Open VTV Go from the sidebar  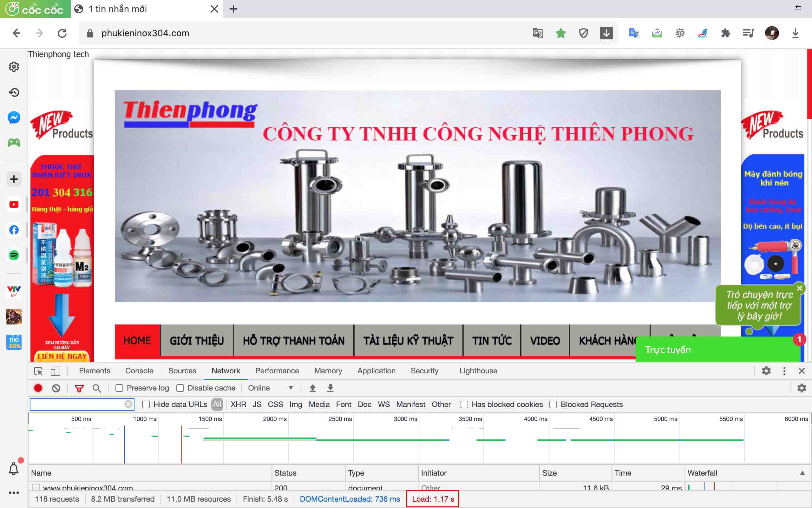pos(14,291)
